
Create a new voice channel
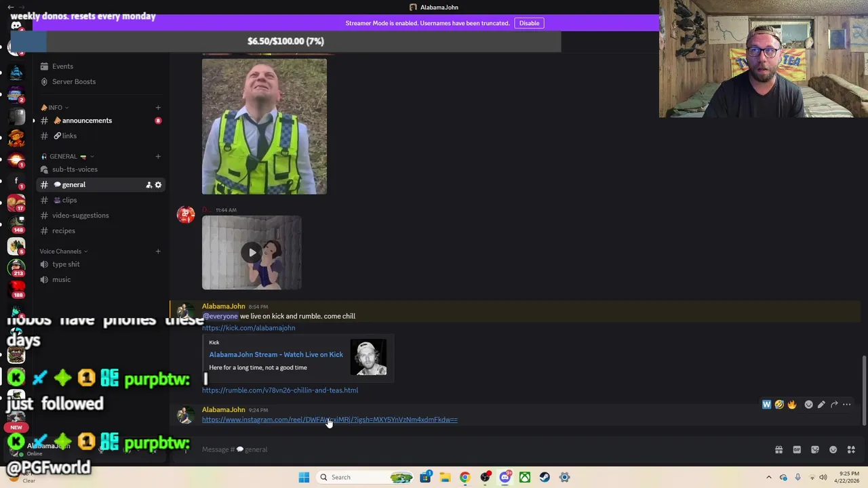click(158, 251)
